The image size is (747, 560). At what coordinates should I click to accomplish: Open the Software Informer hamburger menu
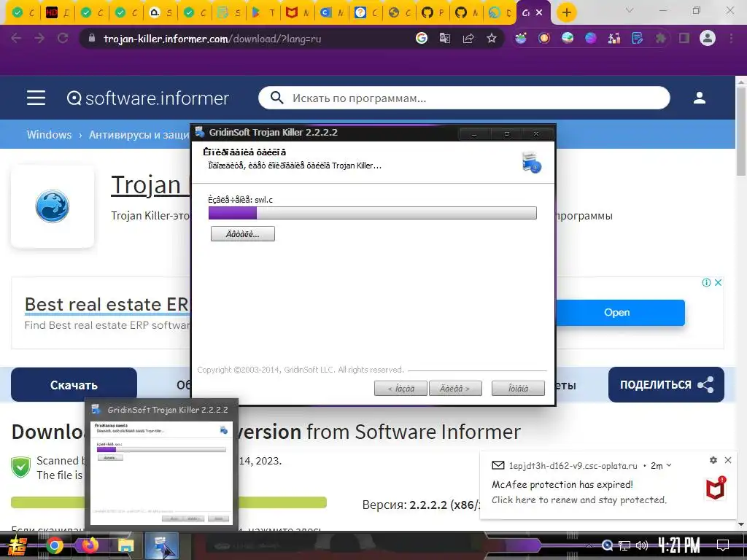(x=36, y=98)
